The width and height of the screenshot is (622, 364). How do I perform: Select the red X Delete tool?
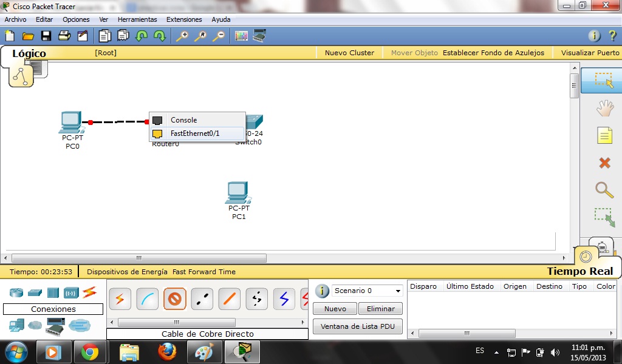coord(604,163)
